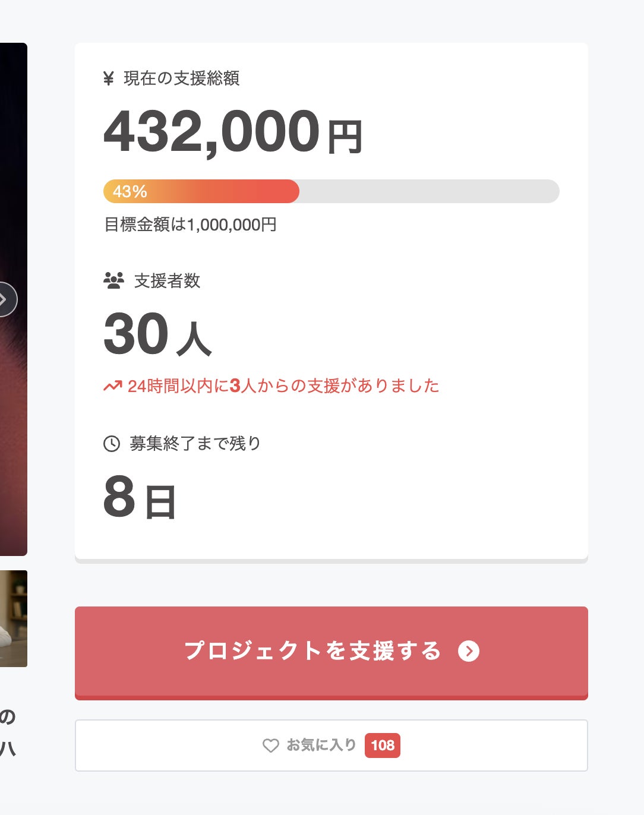Click the heart icon in favorites button
The width and height of the screenshot is (644, 815).
(x=271, y=745)
